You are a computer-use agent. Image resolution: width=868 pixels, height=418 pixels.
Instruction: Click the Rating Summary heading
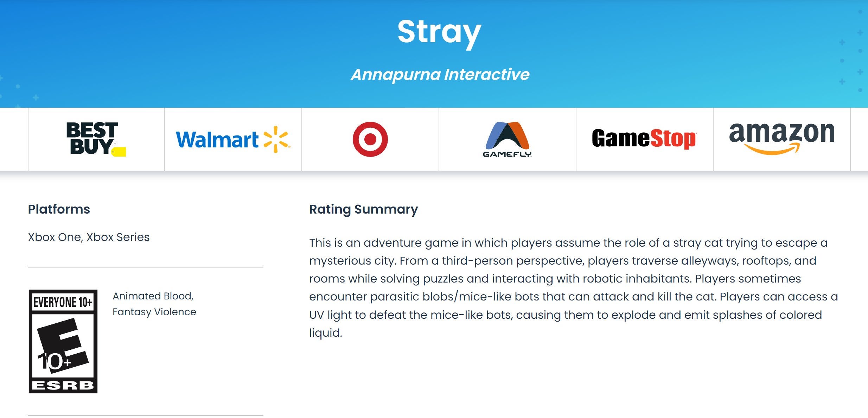point(363,209)
